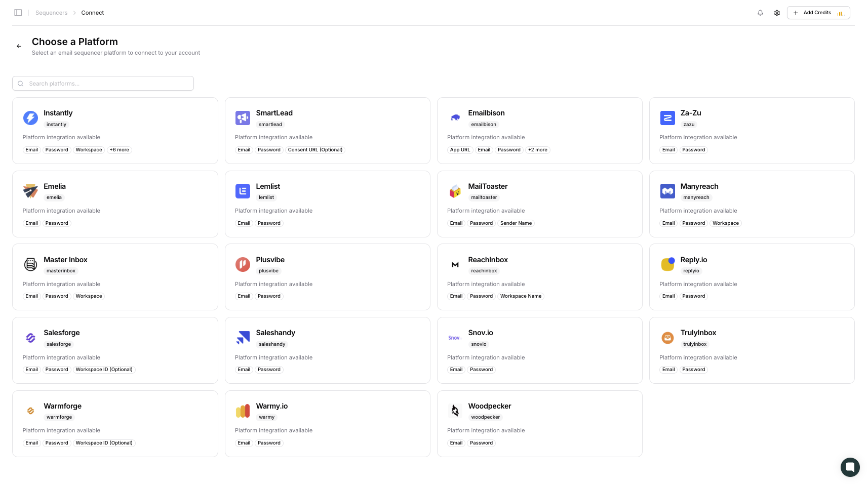The width and height of the screenshot is (868, 485).
Task: Open the chat support bubble
Action: [x=850, y=467]
